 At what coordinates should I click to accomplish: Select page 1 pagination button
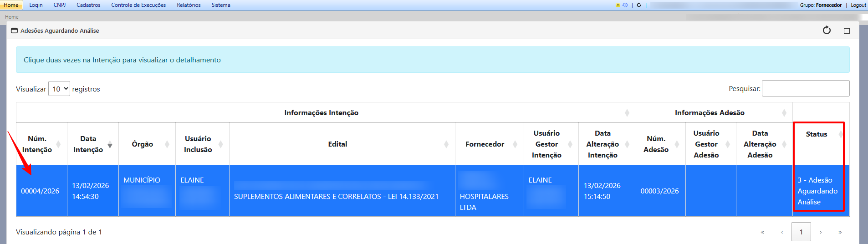(x=801, y=232)
